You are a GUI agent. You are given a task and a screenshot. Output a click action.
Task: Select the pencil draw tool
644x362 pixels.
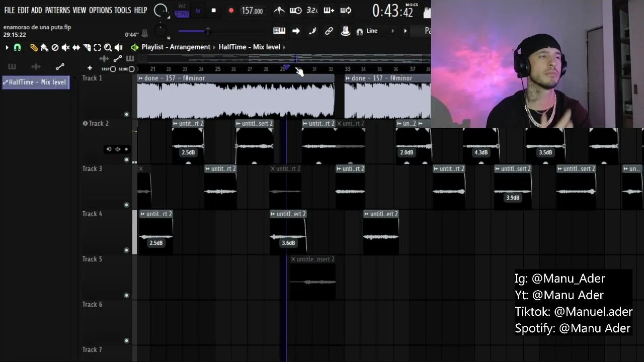pyautogui.click(x=34, y=48)
